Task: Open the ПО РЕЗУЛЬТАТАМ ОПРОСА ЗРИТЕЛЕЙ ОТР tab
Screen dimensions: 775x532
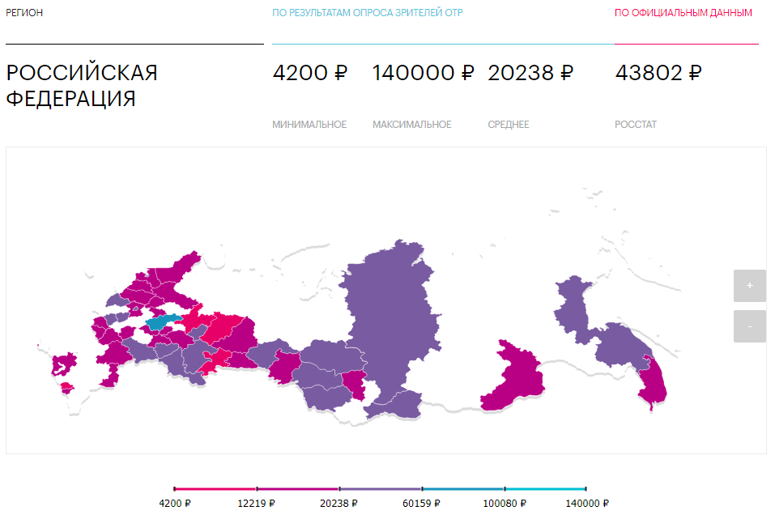Action: [368, 13]
